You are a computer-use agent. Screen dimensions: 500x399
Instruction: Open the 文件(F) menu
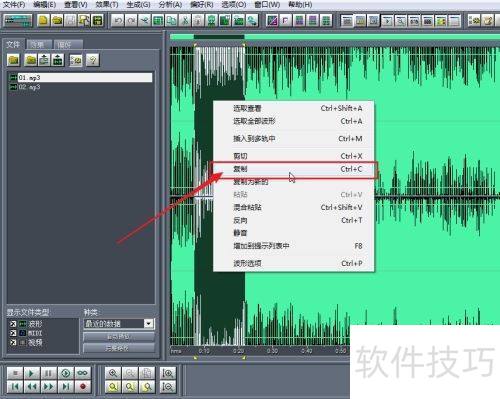point(14,5)
